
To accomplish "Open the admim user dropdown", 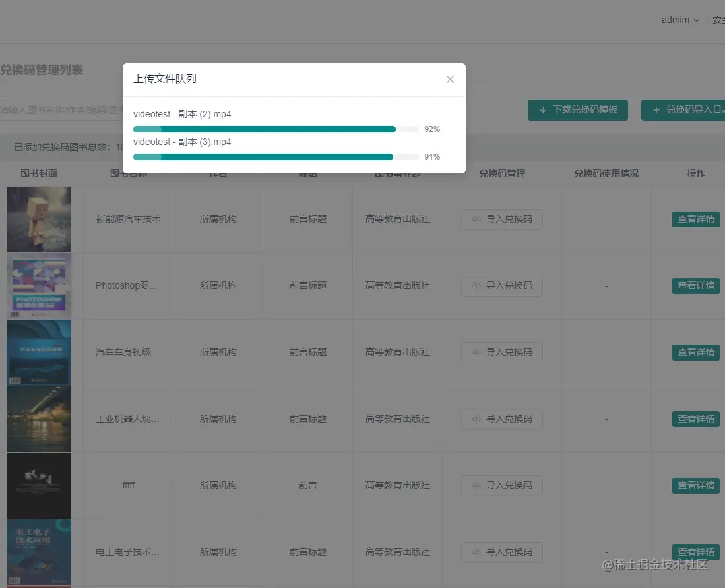I will [x=680, y=20].
